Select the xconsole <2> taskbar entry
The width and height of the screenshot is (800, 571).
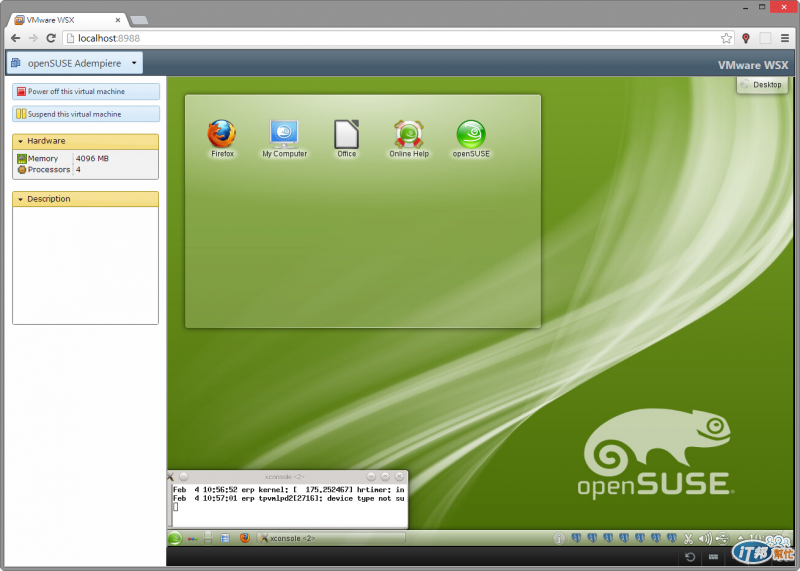pos(332,538)
